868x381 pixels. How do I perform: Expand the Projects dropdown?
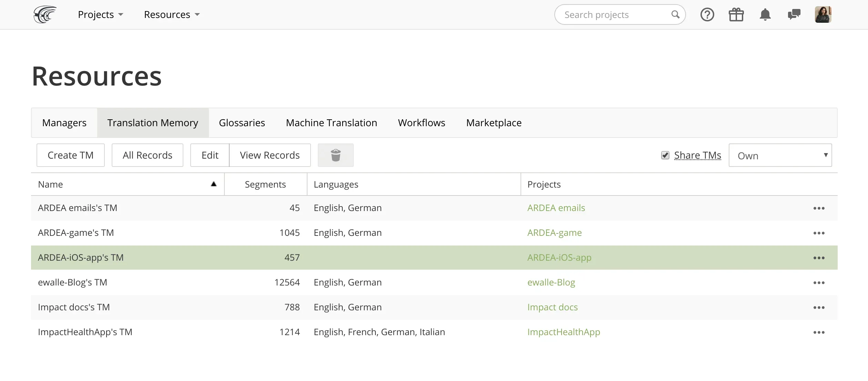coord(100,14)
